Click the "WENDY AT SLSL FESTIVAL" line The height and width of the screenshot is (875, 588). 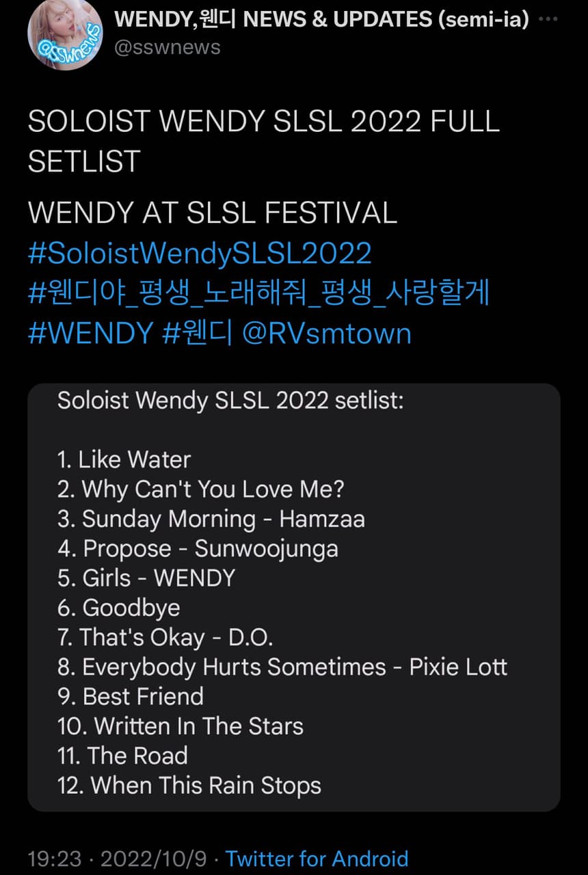(212, 213)
